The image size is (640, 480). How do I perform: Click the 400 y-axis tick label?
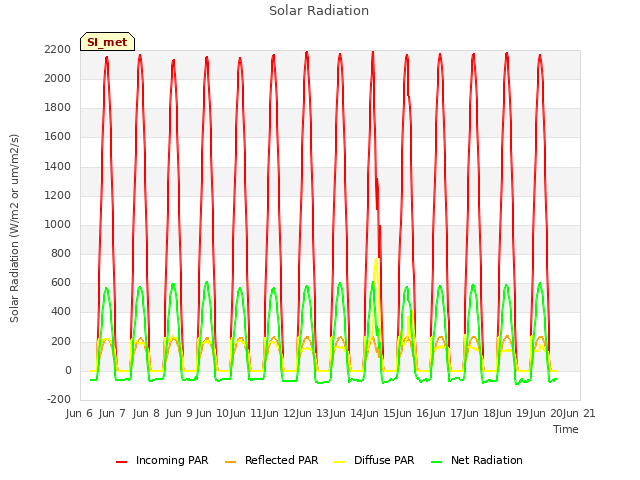pyautogui.click(x=61, y=312)
